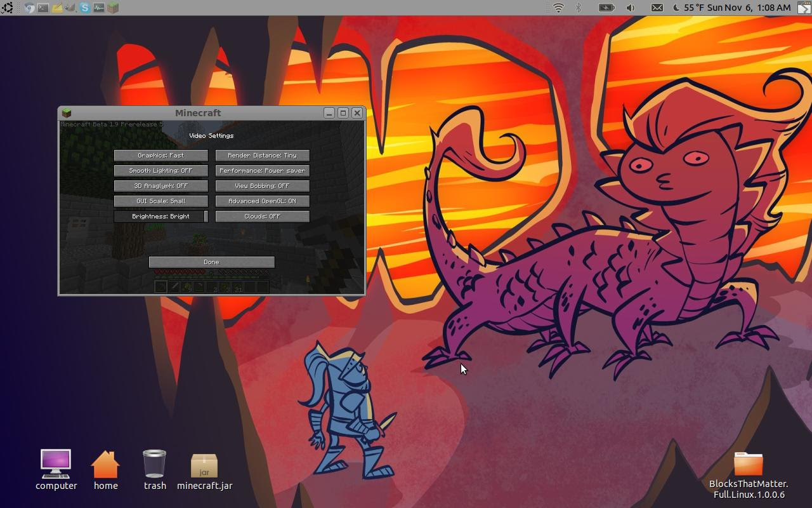
Task: Maximize the Minecraft window
Action: coord(343,113)
